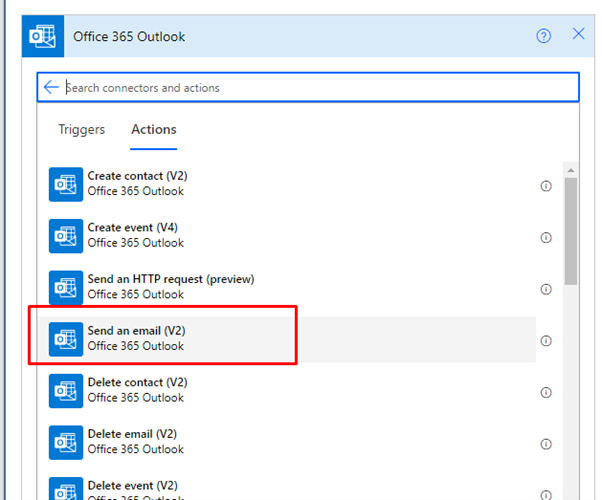Choose the Delete email (V2) action text
This screenshot has height=500, width=602.
pos(132,434)
